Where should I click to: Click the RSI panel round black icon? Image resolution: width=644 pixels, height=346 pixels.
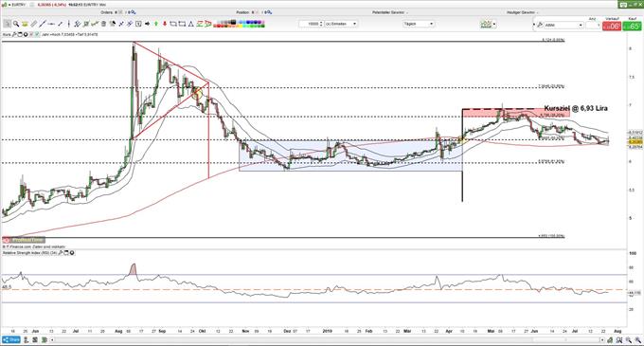pyautogui.click(x=72, y=253)
